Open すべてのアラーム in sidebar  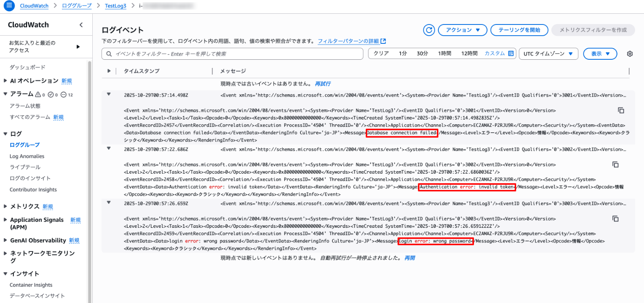30,117
